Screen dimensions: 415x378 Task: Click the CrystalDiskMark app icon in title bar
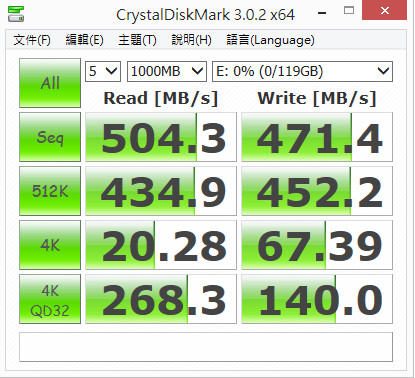click(x=16, y=14)
